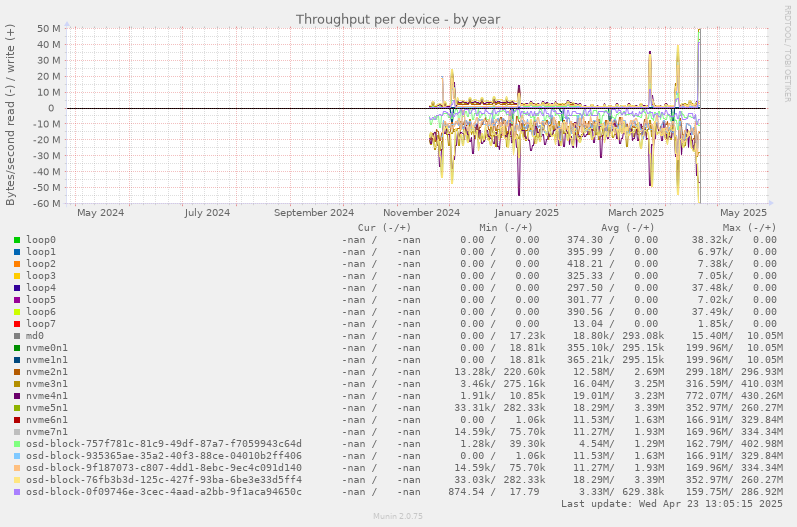Screen dimensions: 797x527
Task: Click the 'nvme2n1' legend label
Action: tap(47, 372)
